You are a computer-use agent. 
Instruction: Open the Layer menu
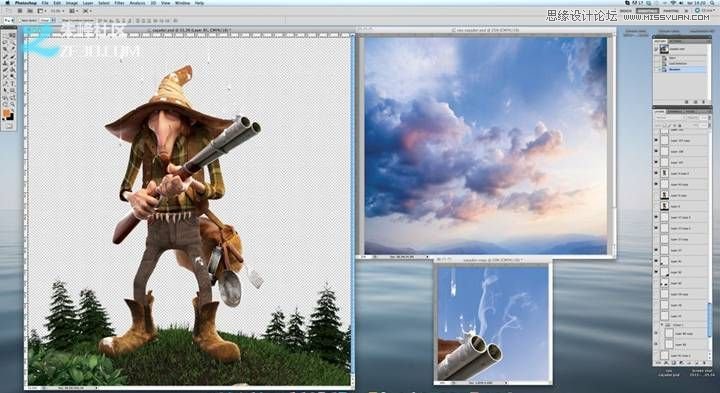(x=87, y=3)
